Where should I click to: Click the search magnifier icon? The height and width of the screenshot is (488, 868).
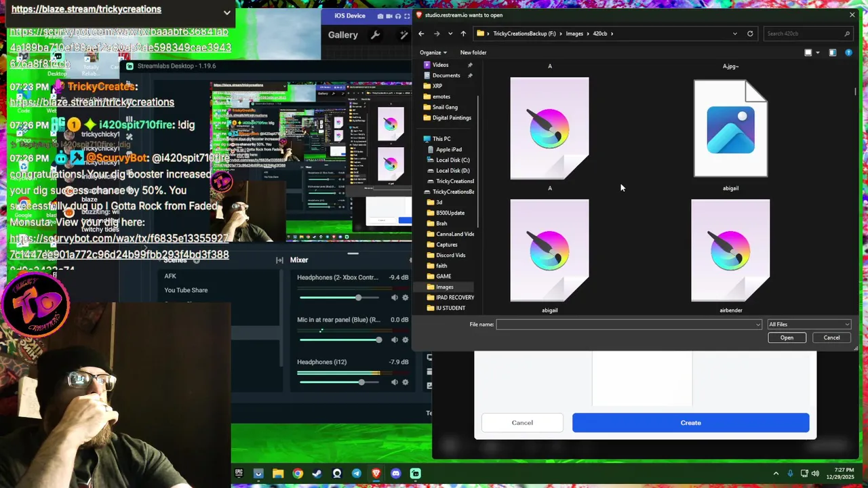[847, 33]
